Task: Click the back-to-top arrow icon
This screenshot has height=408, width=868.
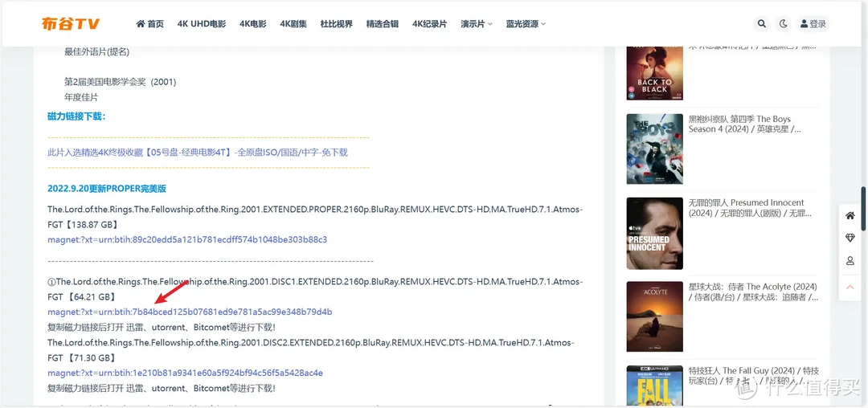Action: click(x=850, y=287)
